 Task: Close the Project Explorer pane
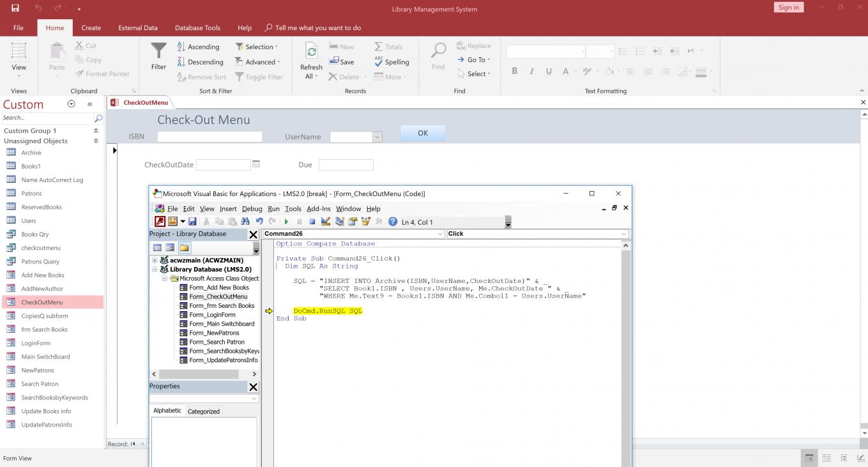pos(253,234)
